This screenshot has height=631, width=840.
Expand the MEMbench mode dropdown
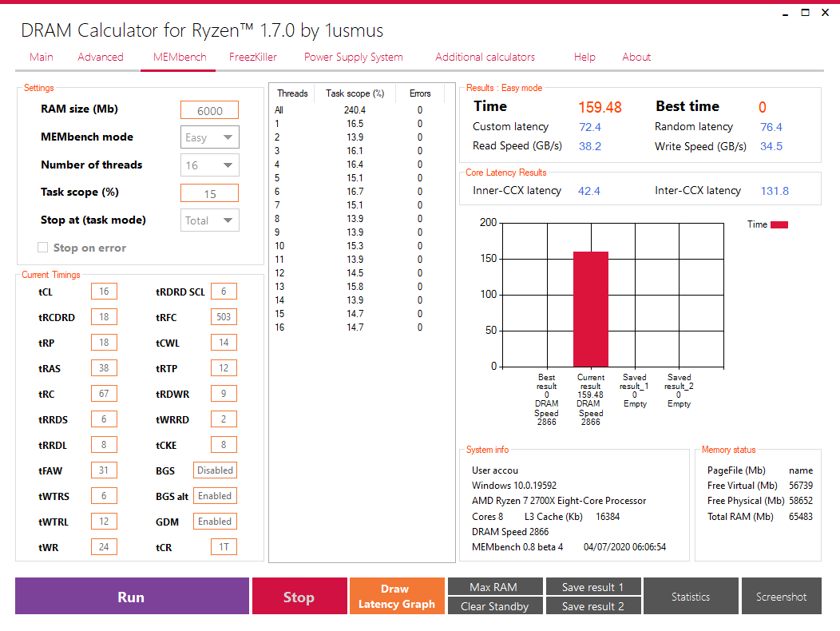click(209, 137)
